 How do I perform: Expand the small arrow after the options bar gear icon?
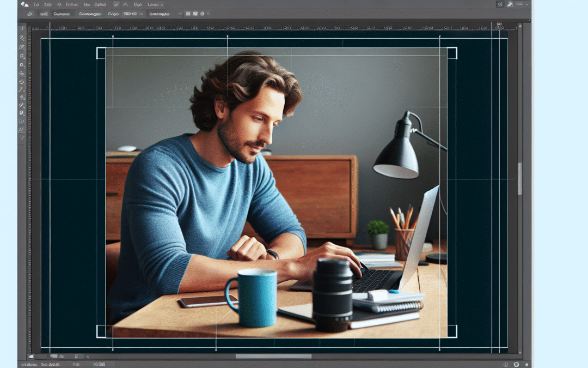[x=208, y=14]
